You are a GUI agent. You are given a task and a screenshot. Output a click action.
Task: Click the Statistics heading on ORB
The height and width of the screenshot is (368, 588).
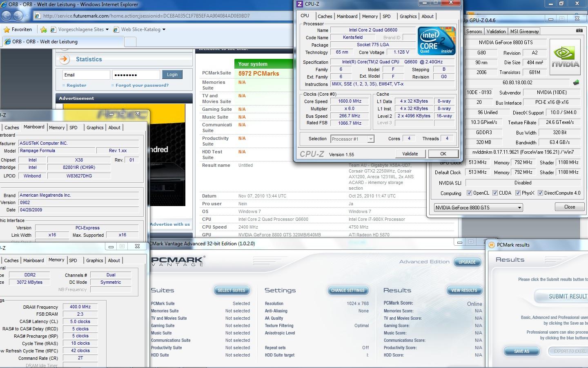(x=89, y=59)
